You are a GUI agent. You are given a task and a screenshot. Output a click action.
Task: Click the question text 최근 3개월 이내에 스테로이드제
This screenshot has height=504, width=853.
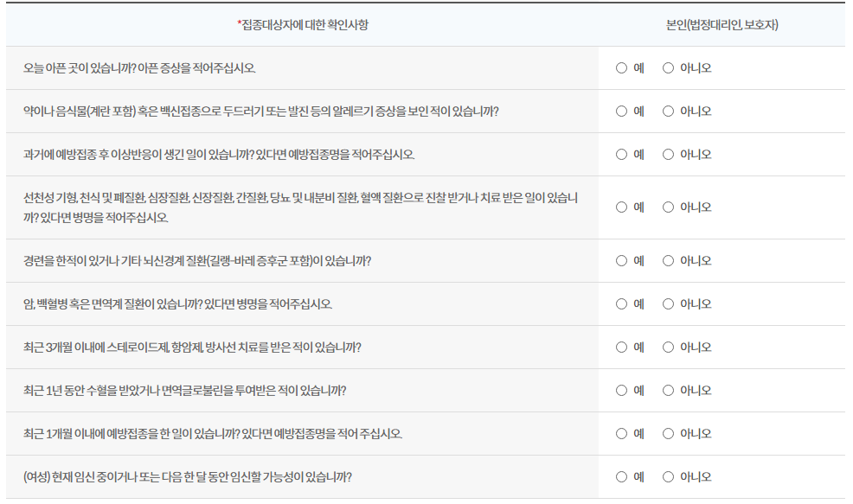[x=192, y=347]
